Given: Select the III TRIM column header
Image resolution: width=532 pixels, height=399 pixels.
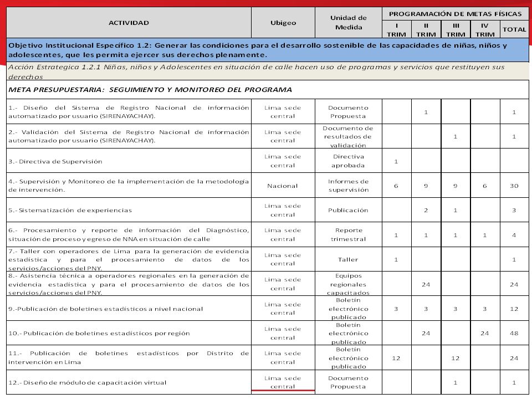Looking at the screenshot, I should pyautogui.click(x=456, y=30).
